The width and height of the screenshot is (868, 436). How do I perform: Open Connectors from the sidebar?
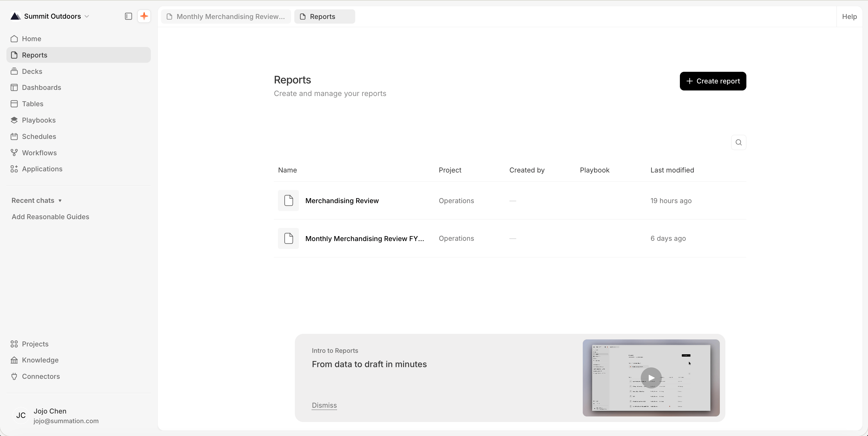point(78,376)
